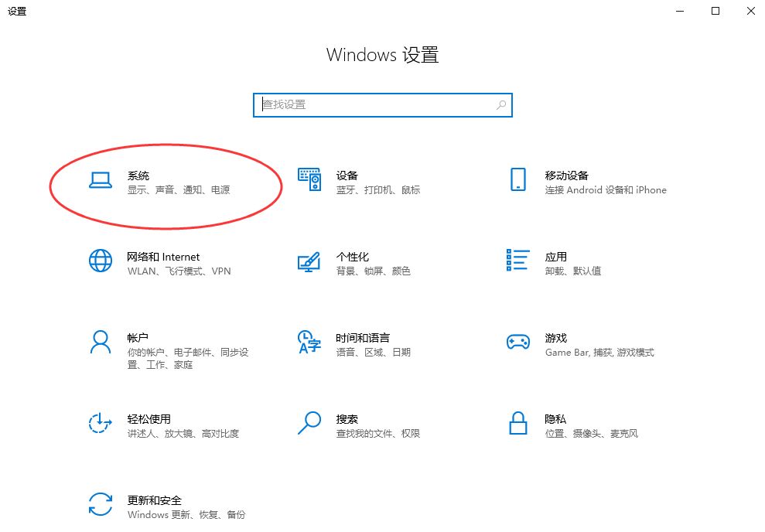This screenshot has width=765, height=532.
Task: Open the 移动设备 phone icon
Action: [518, 179]
